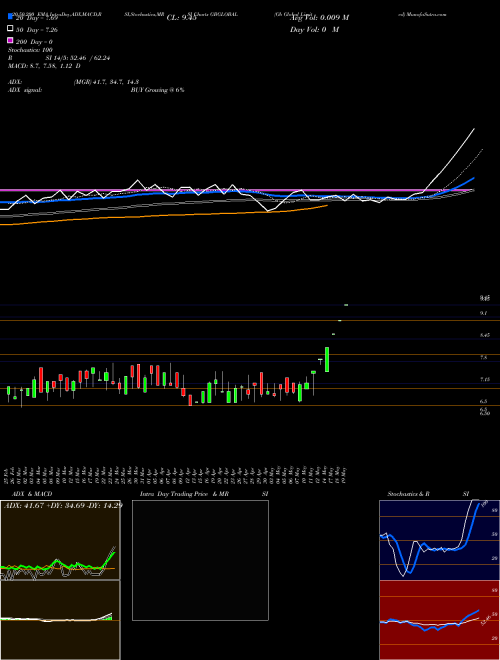
Task: Click the MACD: 8.7, 7.58, 1.12 D line
Action: pyautogui.click(x=44, y=66)
